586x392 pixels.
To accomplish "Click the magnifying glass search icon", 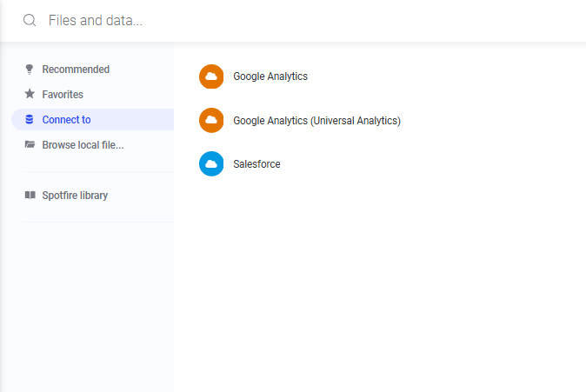I will click(x=30, y=20).
